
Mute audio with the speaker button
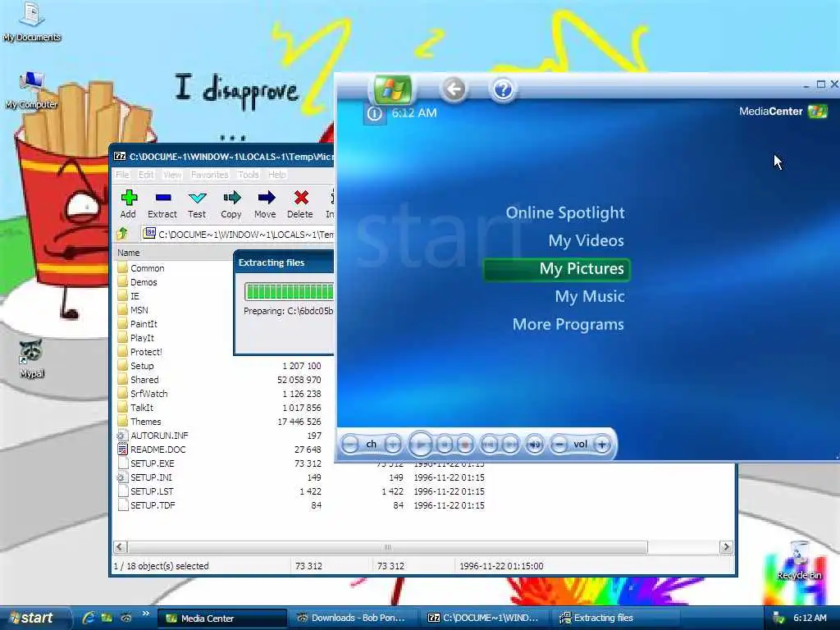click(x=534, y=444)
